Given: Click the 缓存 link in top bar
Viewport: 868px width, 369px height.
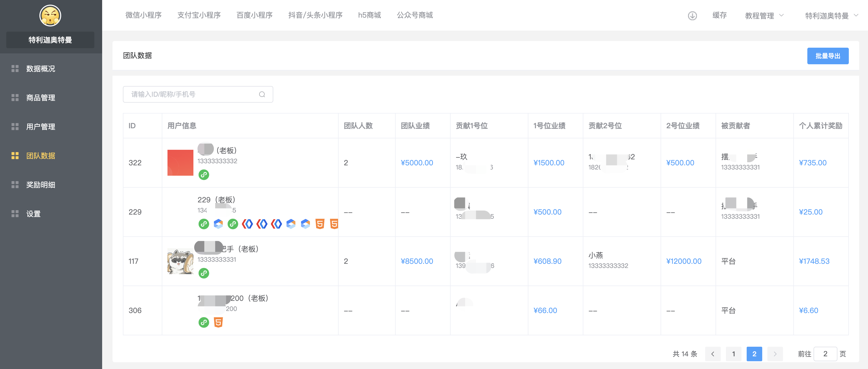Looking at the screenshot, I should point(719,15).
